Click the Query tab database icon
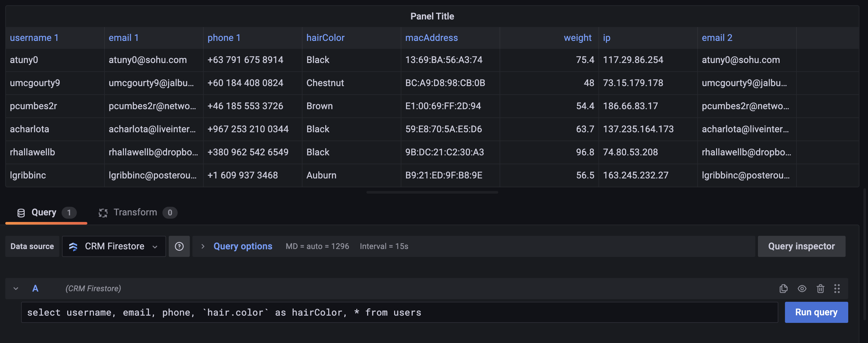Image resolution: width=868 pixels, height=343 pixels. [21, 213]
